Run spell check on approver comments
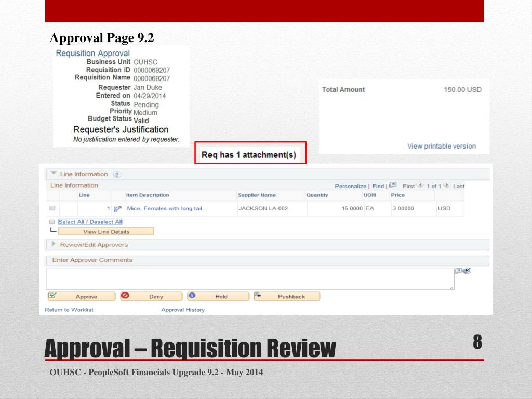Image resolution: width=532 pixels, height=399 pixels. click(x=467, y=271)
